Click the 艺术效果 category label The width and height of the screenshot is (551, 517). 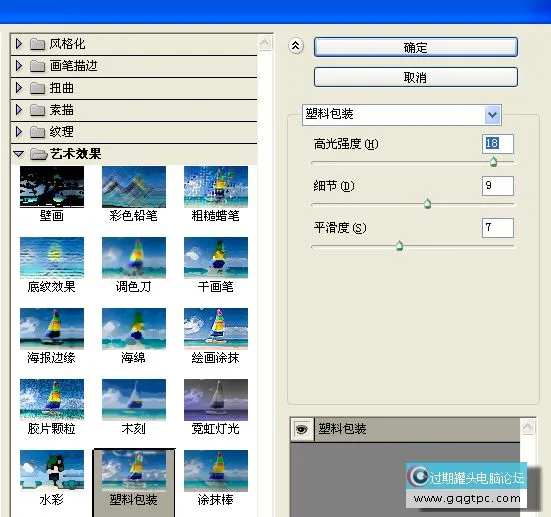76,154
